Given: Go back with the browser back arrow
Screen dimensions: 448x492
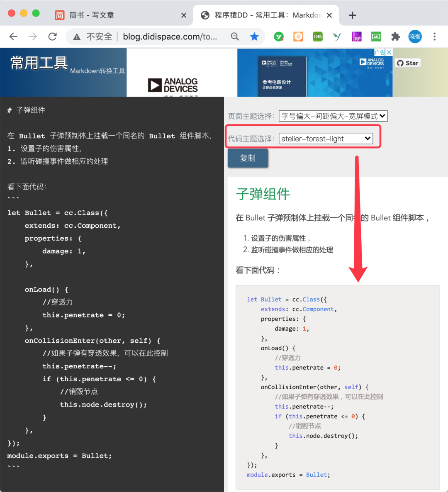Looking at the screenshot, I should point(14,37).
